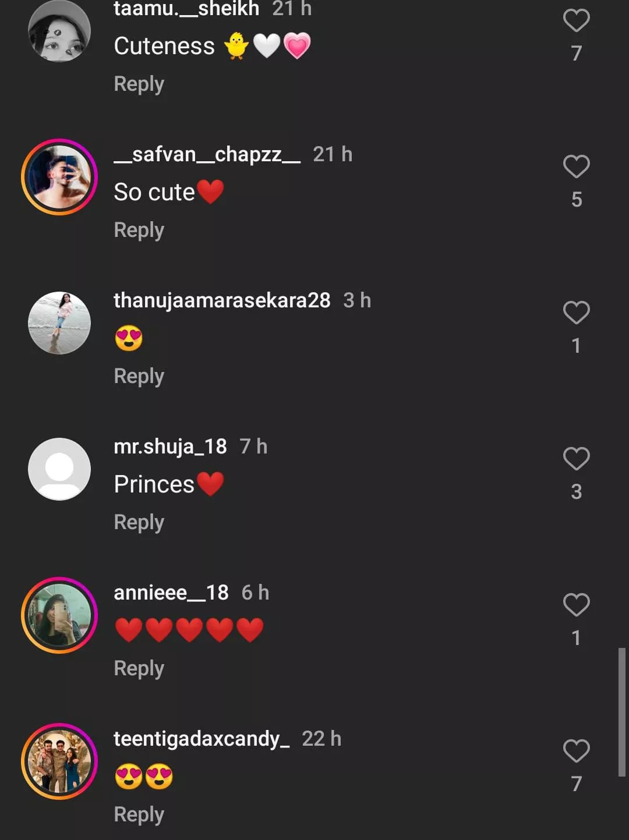Image resolution: width=629 pixels, height=840 pixels.
Task: Reply to thanujaamarasekara28's emoji comment
Action: (139, 376)
